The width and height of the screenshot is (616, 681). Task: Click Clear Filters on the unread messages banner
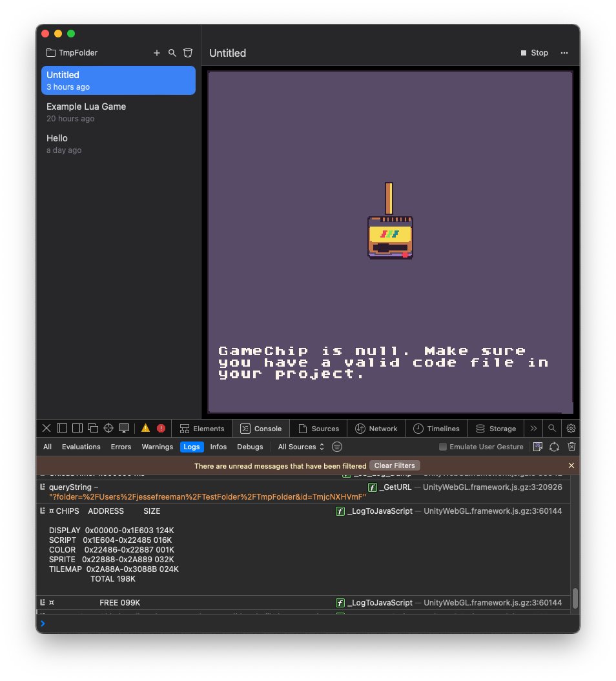point(395,465)
